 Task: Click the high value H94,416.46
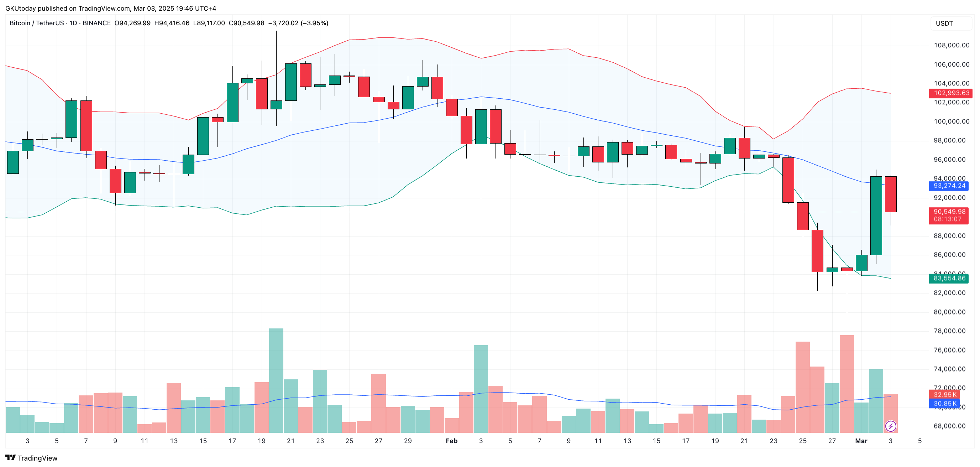172,23
